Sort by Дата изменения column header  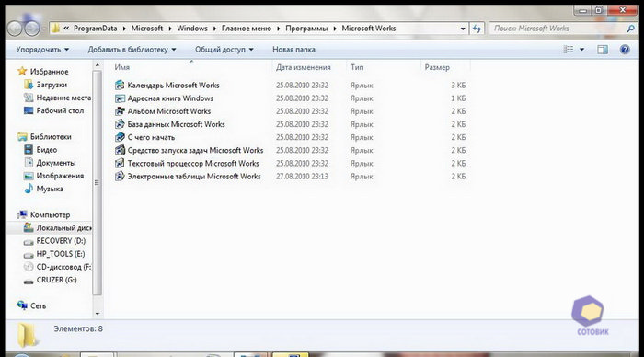(x=303, y=67)
